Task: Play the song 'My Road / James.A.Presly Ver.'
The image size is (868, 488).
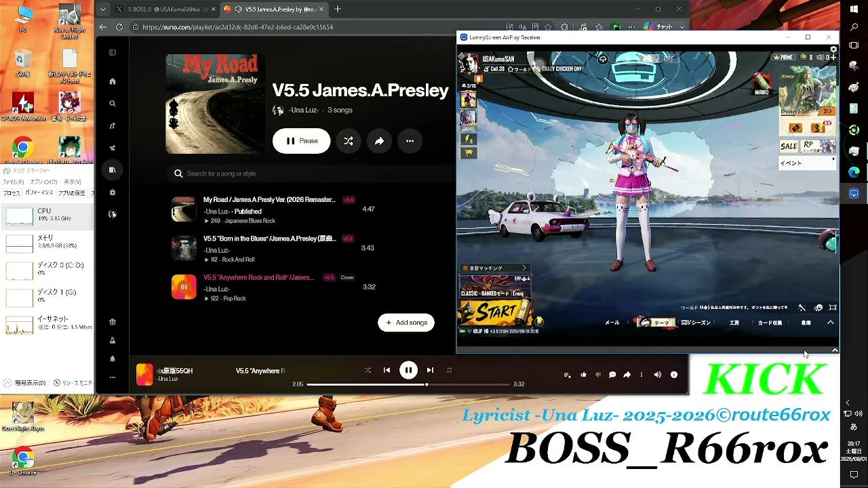Action: pos(269,200)
